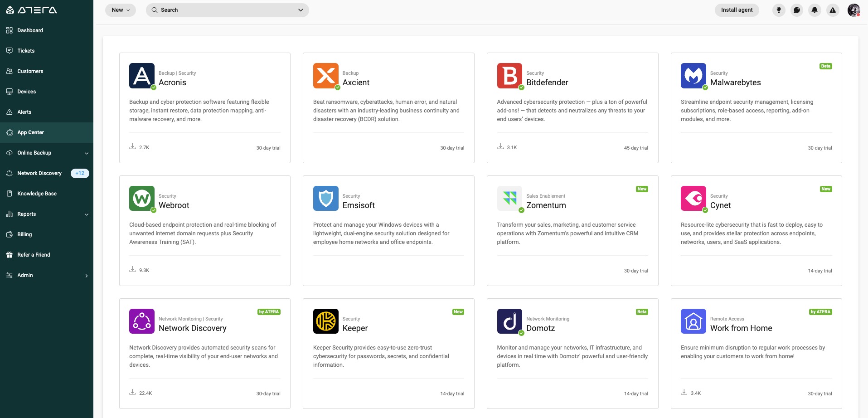Click the Emsisoft card description text

(381, 233)
